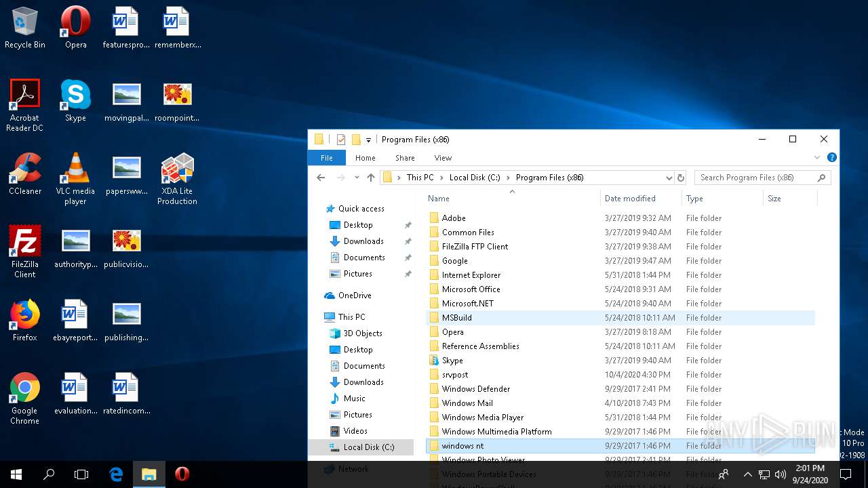Open the volume control in system tray
This screenshot has width=868, height=488.
coord(781,474)
